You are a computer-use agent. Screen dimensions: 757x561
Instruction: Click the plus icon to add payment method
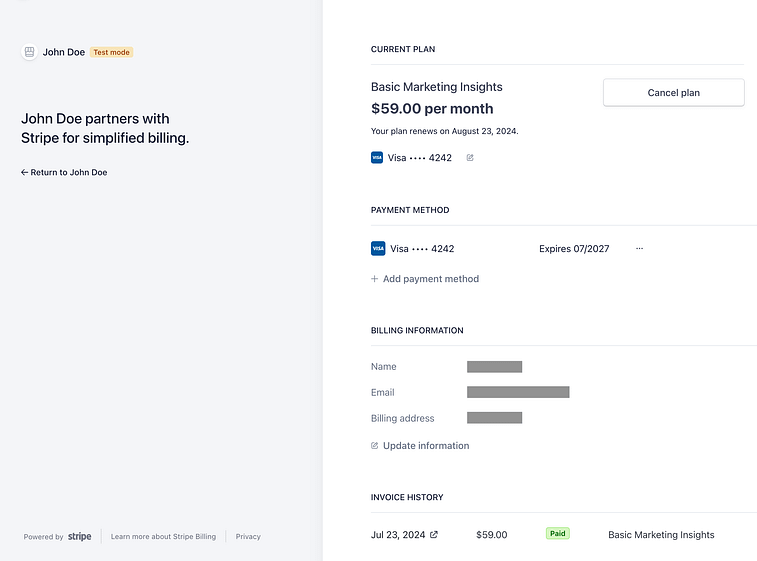click(x=375, y=279)
